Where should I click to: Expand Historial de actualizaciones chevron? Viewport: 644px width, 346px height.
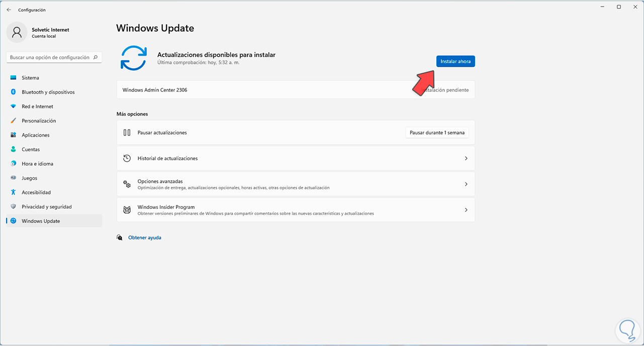tap(466, 158)
